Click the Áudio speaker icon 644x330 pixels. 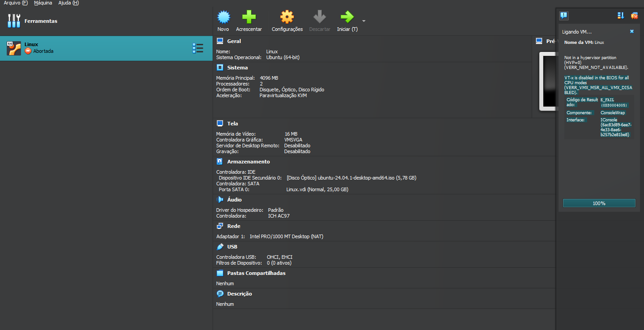(220, 200)
